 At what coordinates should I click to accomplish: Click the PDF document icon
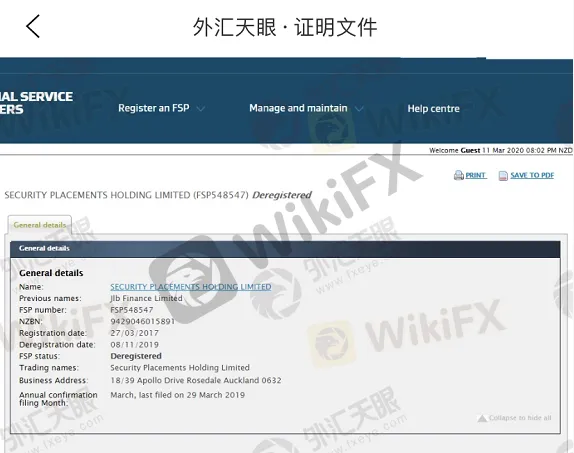point(503,176)
